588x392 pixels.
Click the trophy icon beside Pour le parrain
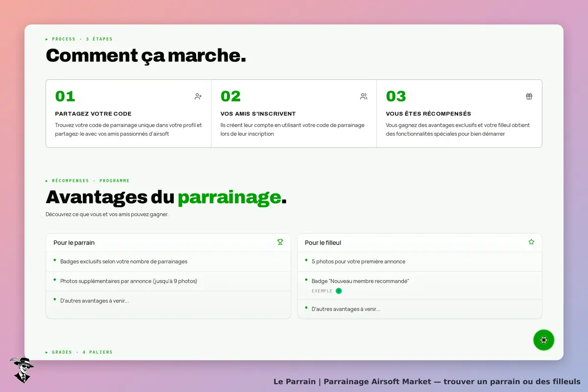280,242
